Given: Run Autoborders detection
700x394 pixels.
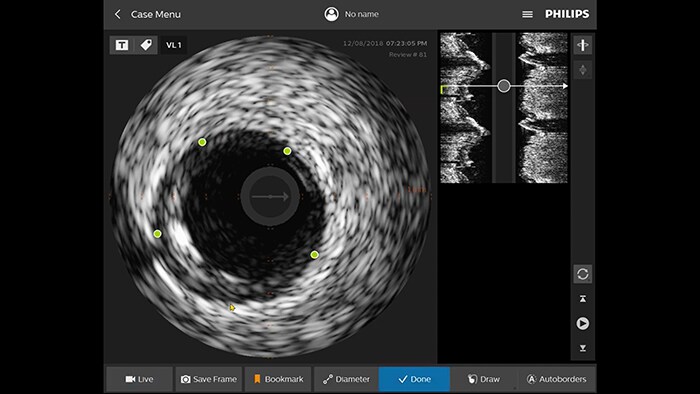Looking at the screenshot, I should (556, 379).
